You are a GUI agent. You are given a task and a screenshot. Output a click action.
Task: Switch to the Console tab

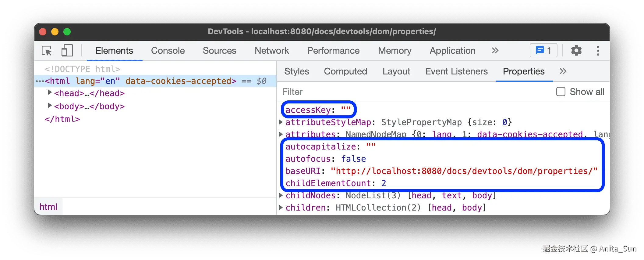168,51
